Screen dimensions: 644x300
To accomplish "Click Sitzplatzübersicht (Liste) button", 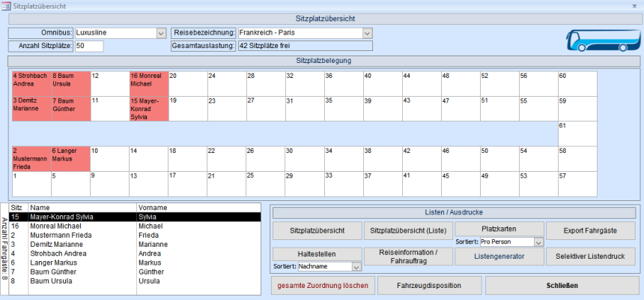I will coord(408,231).
